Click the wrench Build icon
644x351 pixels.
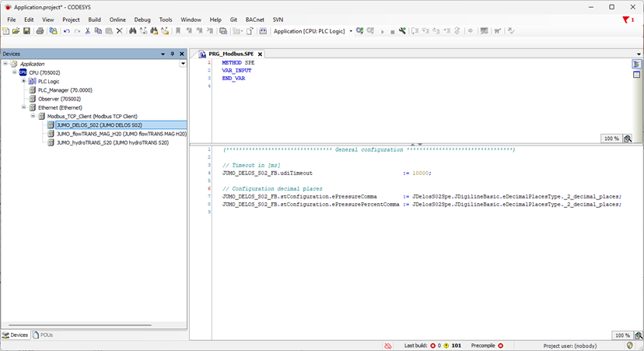coord(403,31)
